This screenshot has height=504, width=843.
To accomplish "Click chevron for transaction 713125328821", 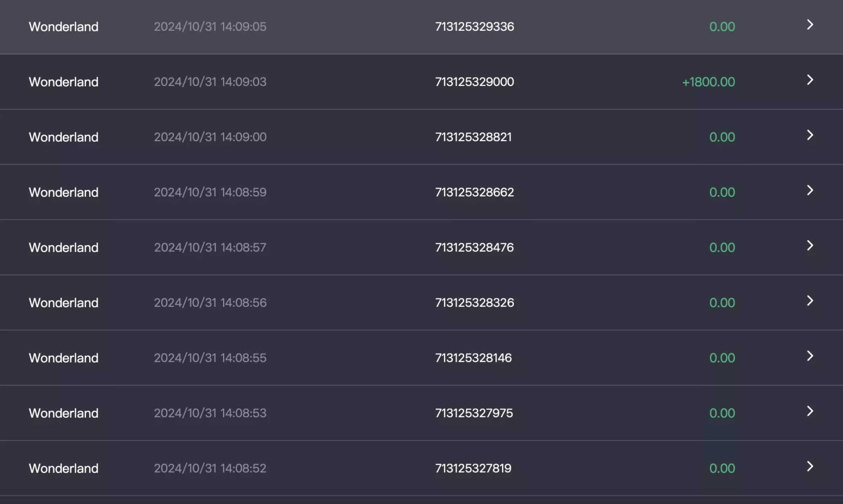I will tap(810, 135).
